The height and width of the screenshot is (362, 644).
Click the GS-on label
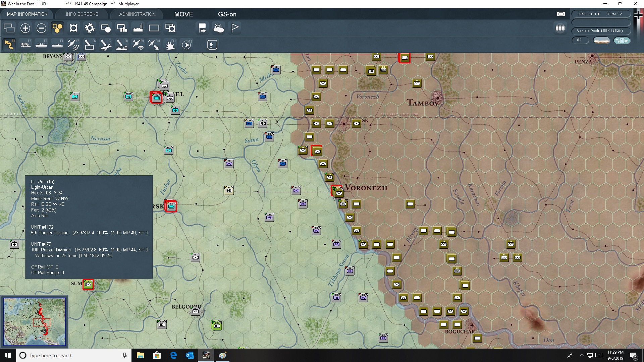pyautogui.click(x=227, y=14)
